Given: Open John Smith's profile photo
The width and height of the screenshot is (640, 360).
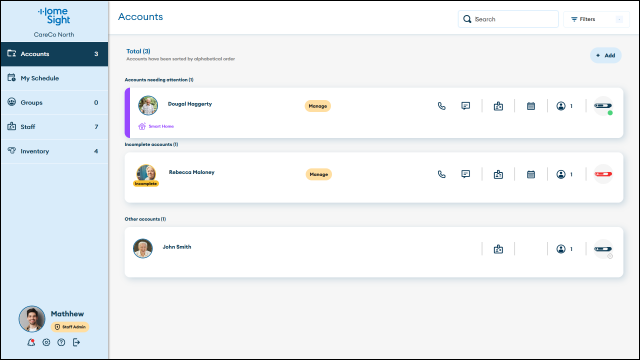Looking at the screenshot, I should (143, 248).
